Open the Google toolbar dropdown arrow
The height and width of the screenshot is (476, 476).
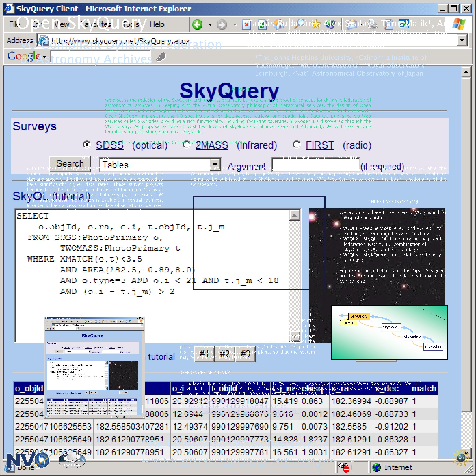pos(45,57)
